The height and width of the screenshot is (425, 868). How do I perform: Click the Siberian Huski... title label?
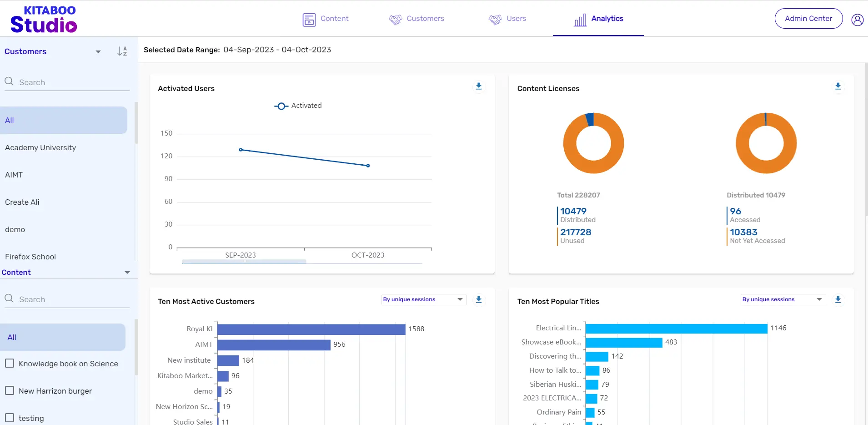click(x=556, y=385)
